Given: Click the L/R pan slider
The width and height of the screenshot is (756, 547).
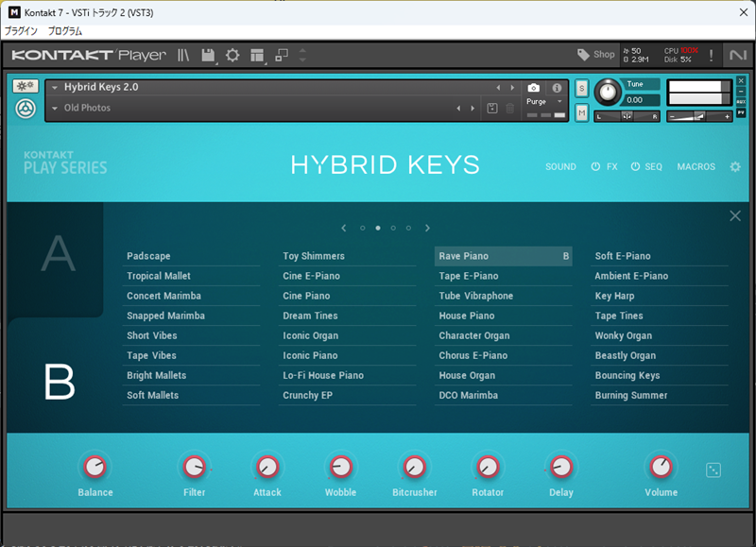Looking at the screenshot, I should coord(627,116).
